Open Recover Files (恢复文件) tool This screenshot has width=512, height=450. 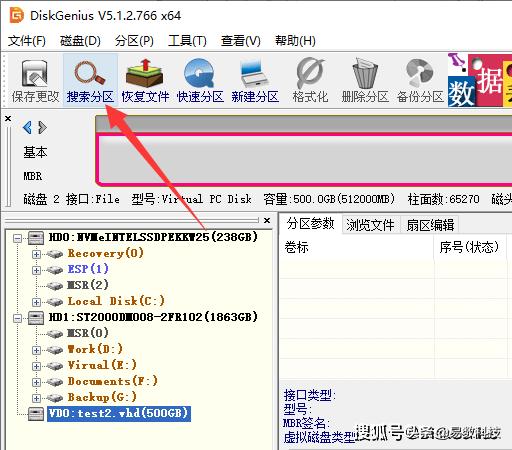(x=144, y=73)
